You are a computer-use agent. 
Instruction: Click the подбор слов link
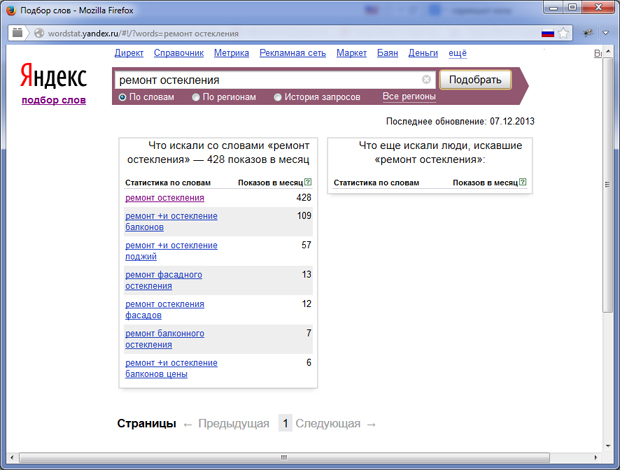(x=54, y=100)
